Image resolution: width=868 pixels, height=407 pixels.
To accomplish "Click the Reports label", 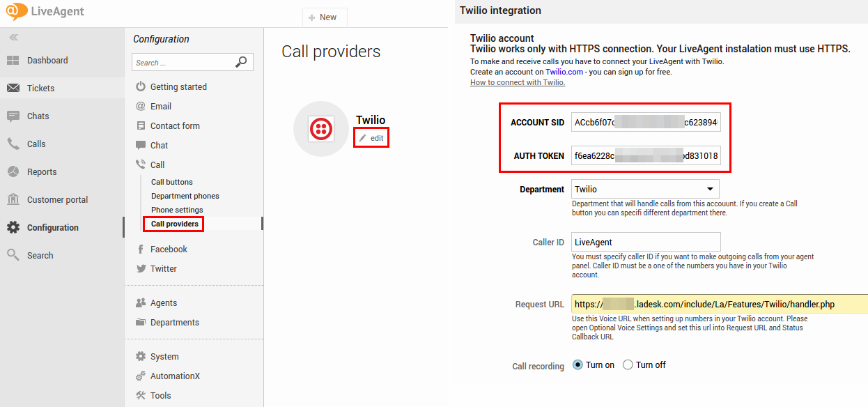I will pyautogui.click(x=42, y=172).
